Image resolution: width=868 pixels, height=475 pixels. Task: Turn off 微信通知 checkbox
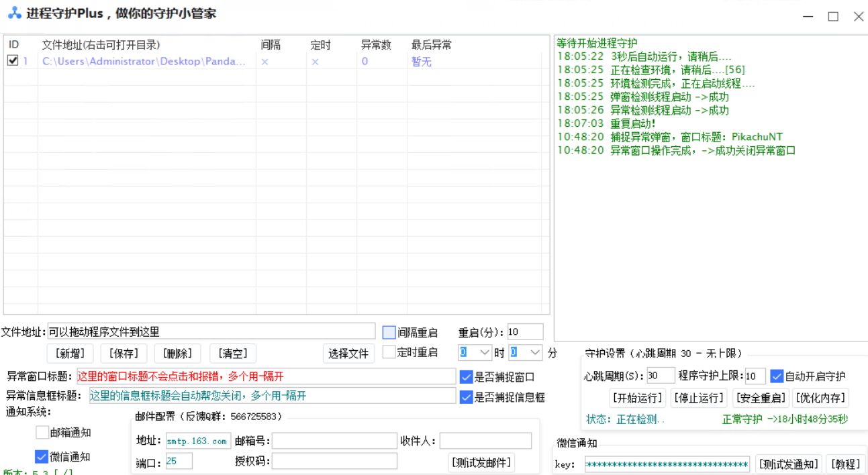click(x=42, y=457)
